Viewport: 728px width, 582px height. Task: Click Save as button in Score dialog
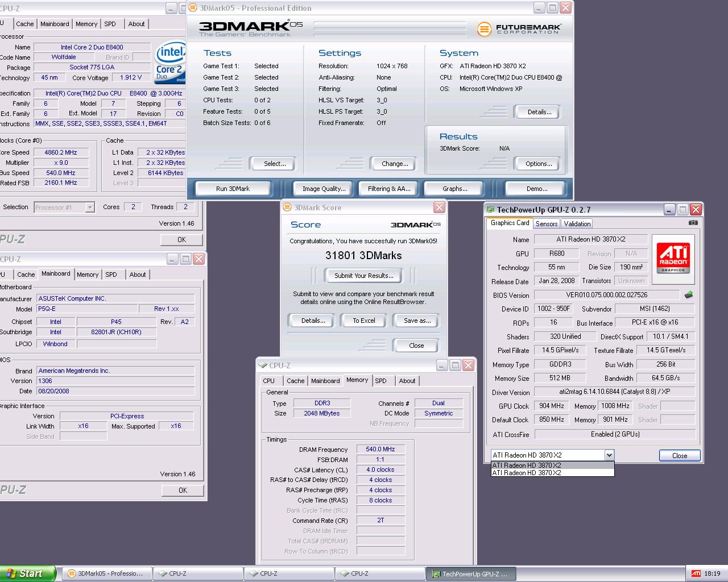(x=417, y=321)
